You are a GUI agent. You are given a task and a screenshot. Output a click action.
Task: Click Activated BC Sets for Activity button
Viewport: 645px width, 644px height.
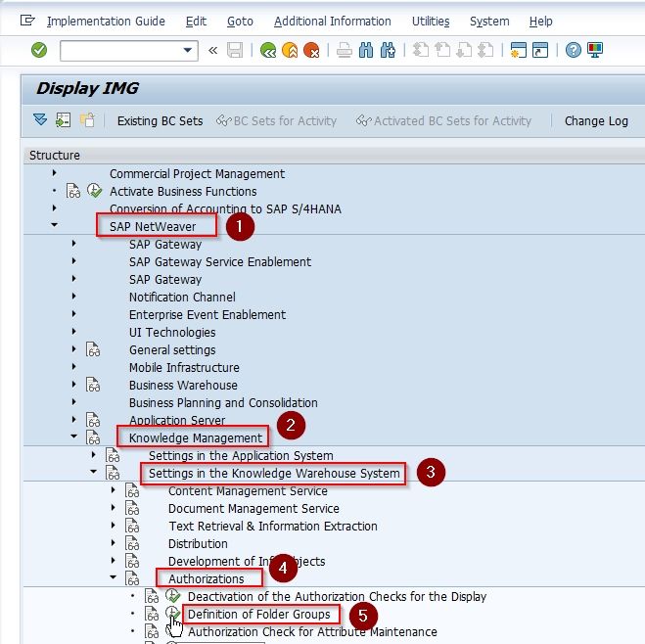[443, 121]
